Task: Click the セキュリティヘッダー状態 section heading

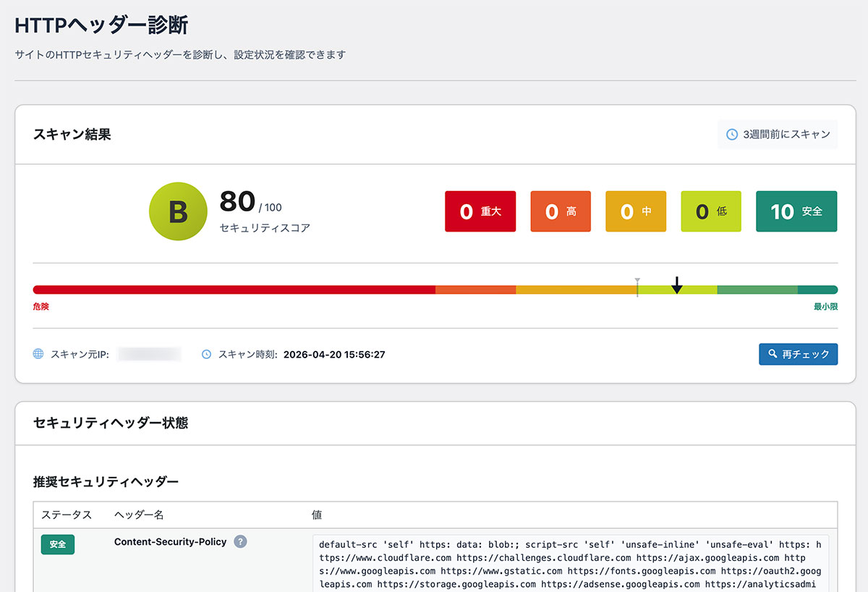Action: [111, 423]
